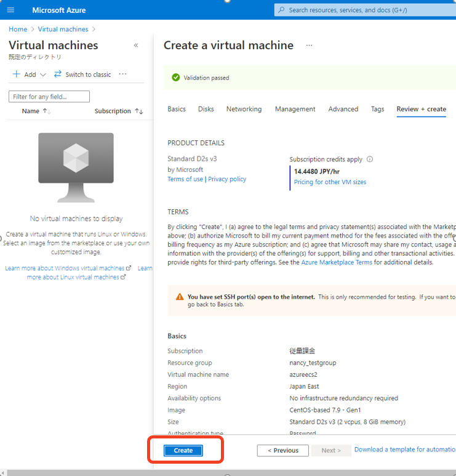Select No infrastructure redundancy required text
The height and width of the screenshot is (476, 456).
(344, 398)
